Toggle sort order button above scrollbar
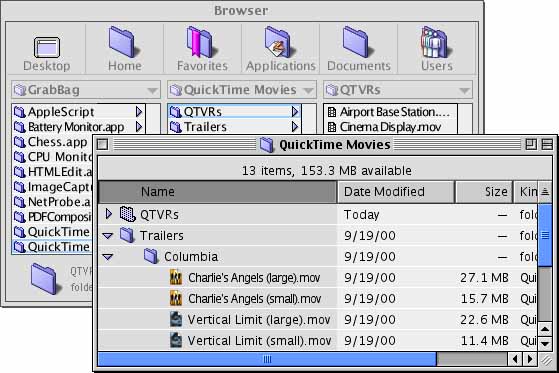Image resolution: width=559 pixels, height=373 pixels. click(x=545, y=192)
